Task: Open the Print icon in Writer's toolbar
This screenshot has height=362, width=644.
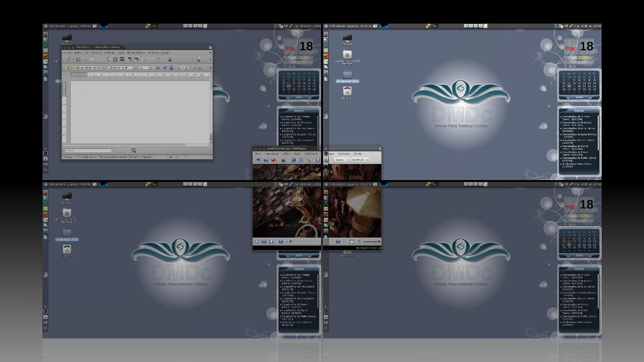Action: click(115, 59)
